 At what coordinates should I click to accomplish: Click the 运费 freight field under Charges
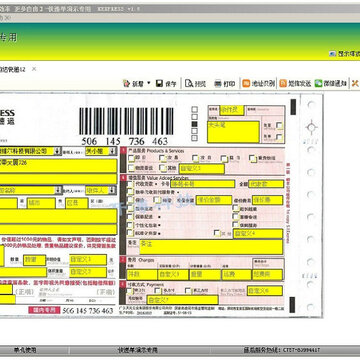click(237, 275)
